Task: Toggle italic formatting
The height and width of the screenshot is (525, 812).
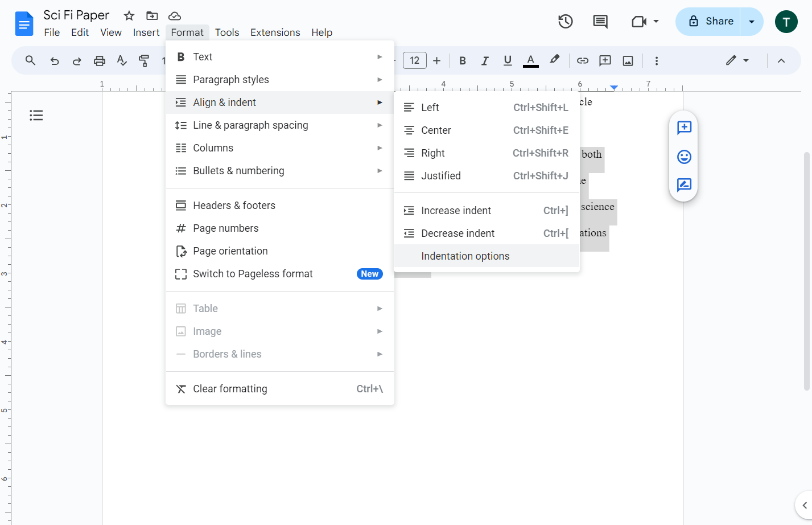Action: tap(485, 60)
